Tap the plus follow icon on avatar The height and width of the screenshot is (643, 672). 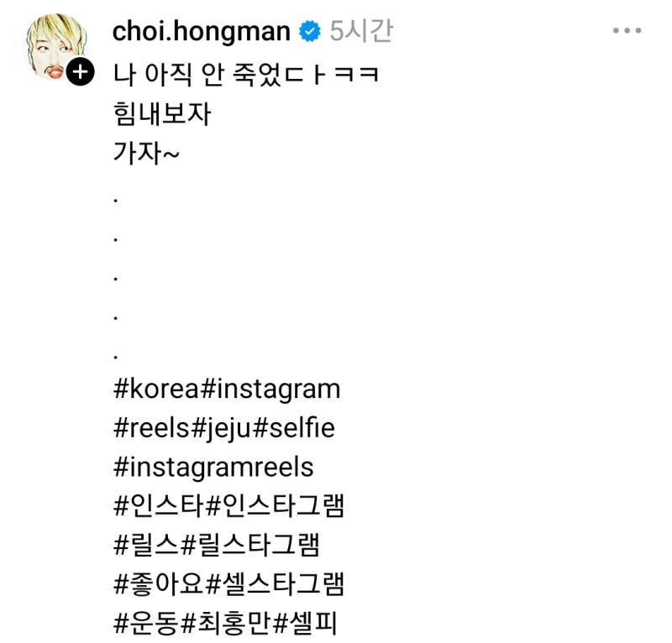(79, 72)
